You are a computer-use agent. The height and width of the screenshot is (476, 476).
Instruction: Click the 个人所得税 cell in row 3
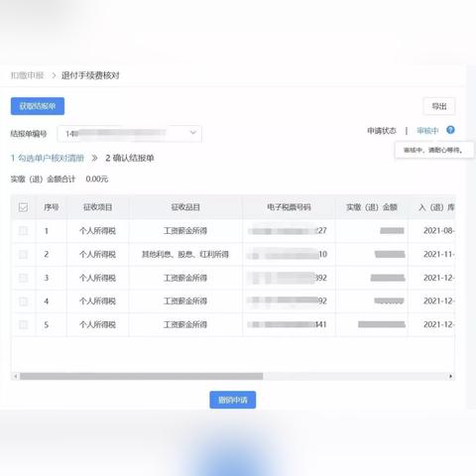click(x=98, y=278)
